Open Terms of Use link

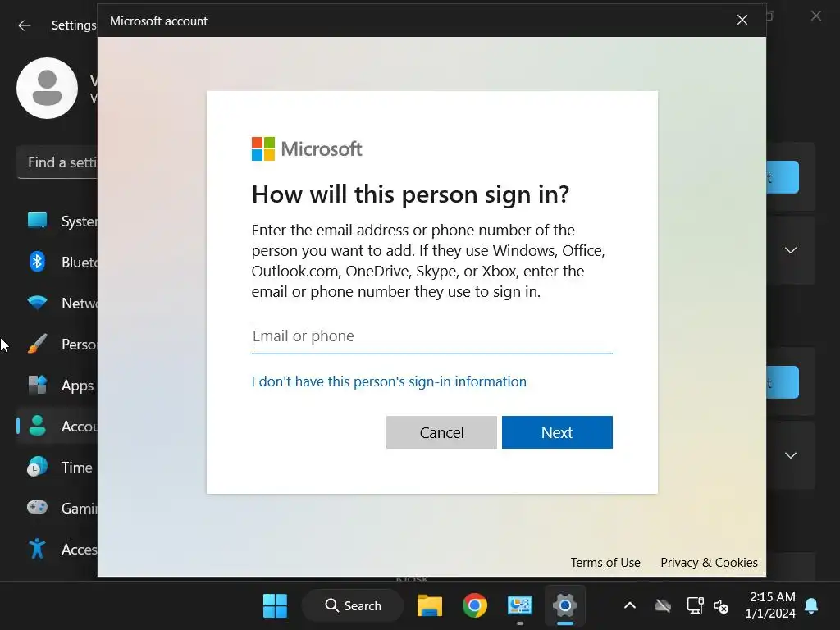605,563
